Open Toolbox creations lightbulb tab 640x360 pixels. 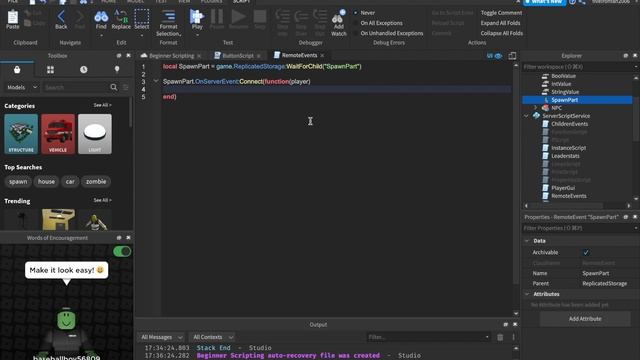(x=117, y=70)
